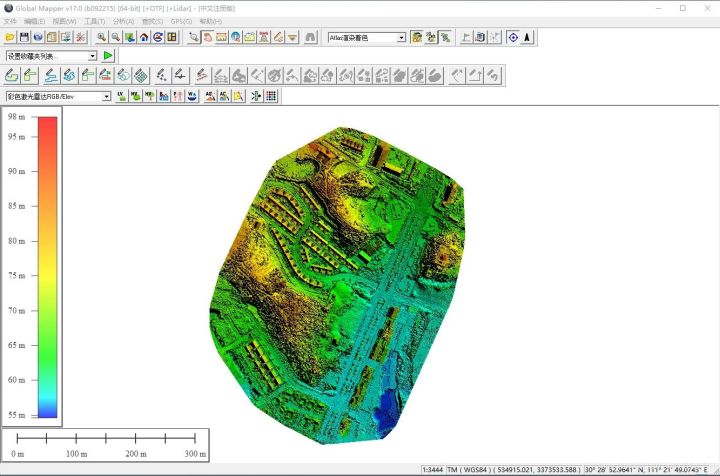
Task: Open the GPS(G) menu
Action: (x=181, y=21)
